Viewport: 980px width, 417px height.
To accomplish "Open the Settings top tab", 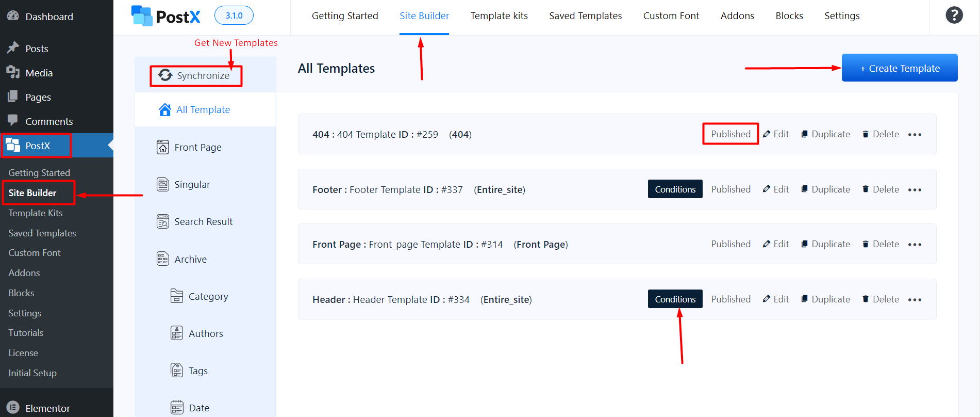I will (x=842, y=16).
